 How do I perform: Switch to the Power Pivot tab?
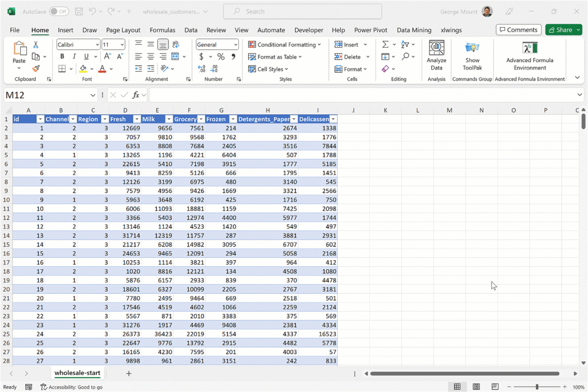tap(370, 30)
